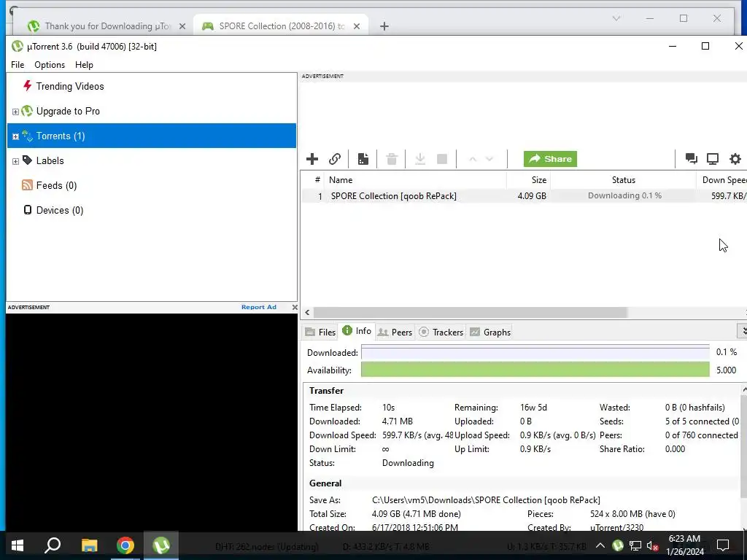The width and height of the screenshot is (747, 560).
Task: Open the chat bubbles toolbar icon
Action: 691,159
